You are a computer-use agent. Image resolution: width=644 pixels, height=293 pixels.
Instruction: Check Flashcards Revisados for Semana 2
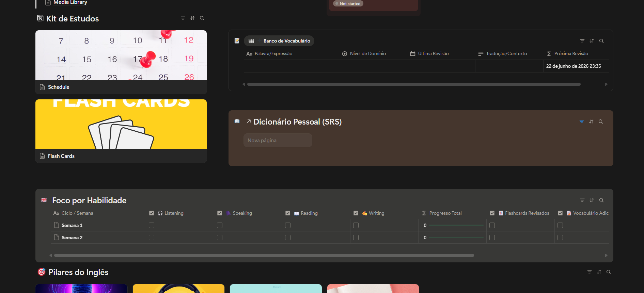[x=492, y=238]
